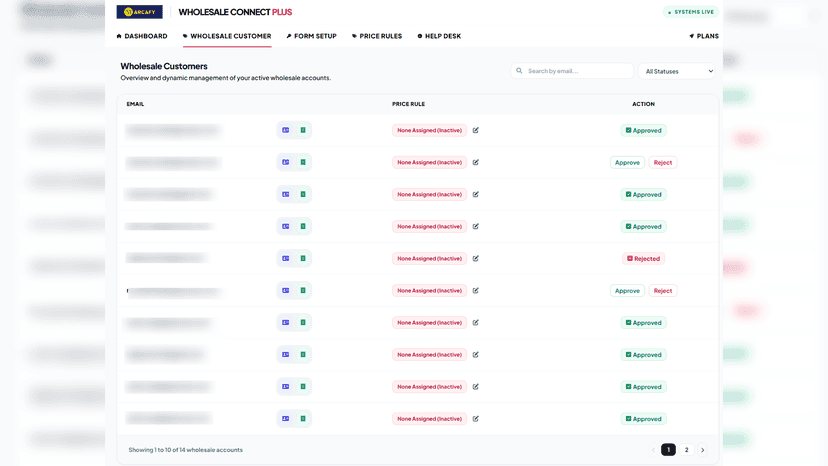This screenshot has height=466, width=828.
Task: Reject the sixth customer in the list
Action: 663,291
